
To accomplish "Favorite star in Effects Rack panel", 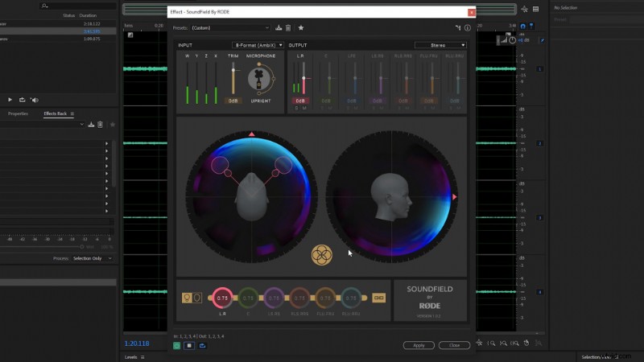I will click(x=113, y=125).
